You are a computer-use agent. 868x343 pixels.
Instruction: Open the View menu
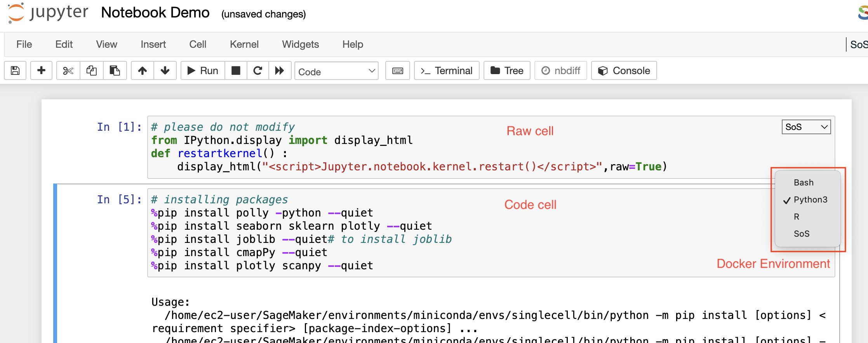point(106,44)
